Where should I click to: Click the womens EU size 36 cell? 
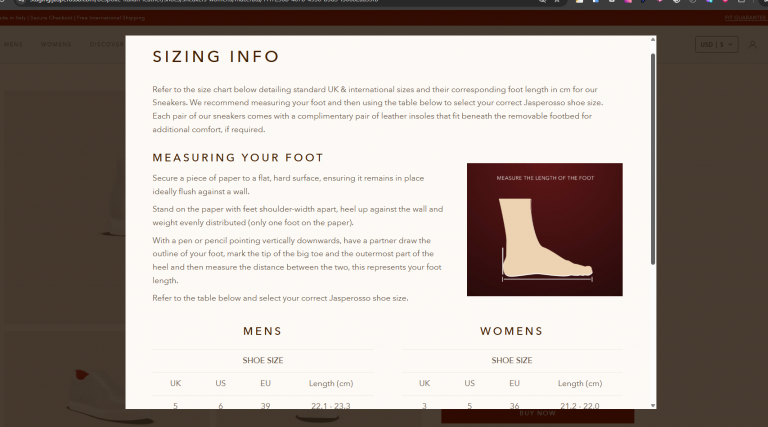[514, 405]
